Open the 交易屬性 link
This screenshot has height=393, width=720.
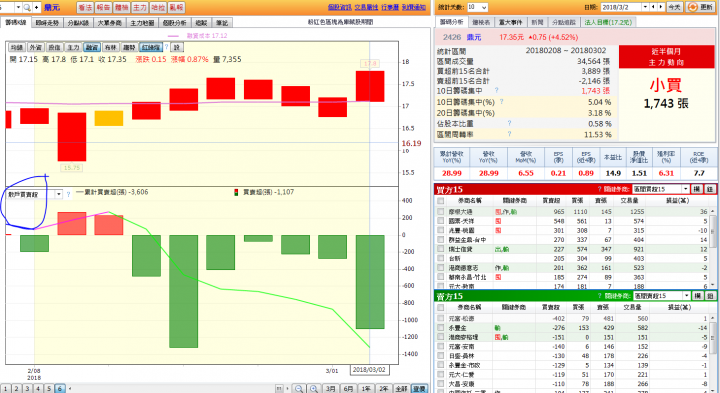(x=366, y=7)
